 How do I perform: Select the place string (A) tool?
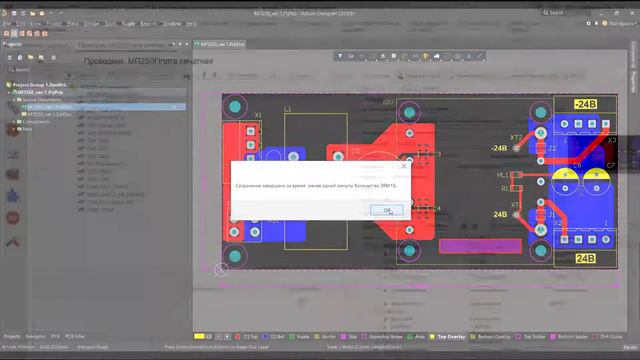[x=469, y=56]
